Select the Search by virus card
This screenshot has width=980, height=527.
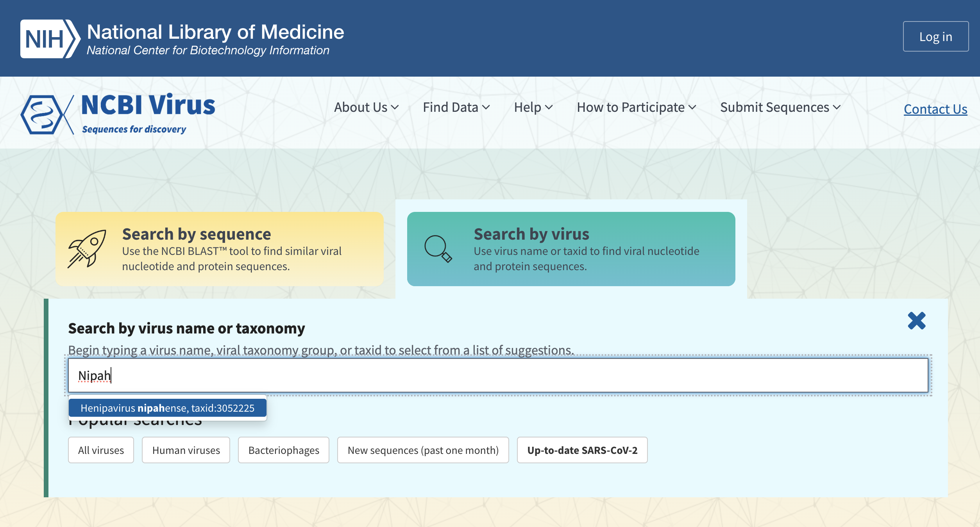tap(571, 249)
